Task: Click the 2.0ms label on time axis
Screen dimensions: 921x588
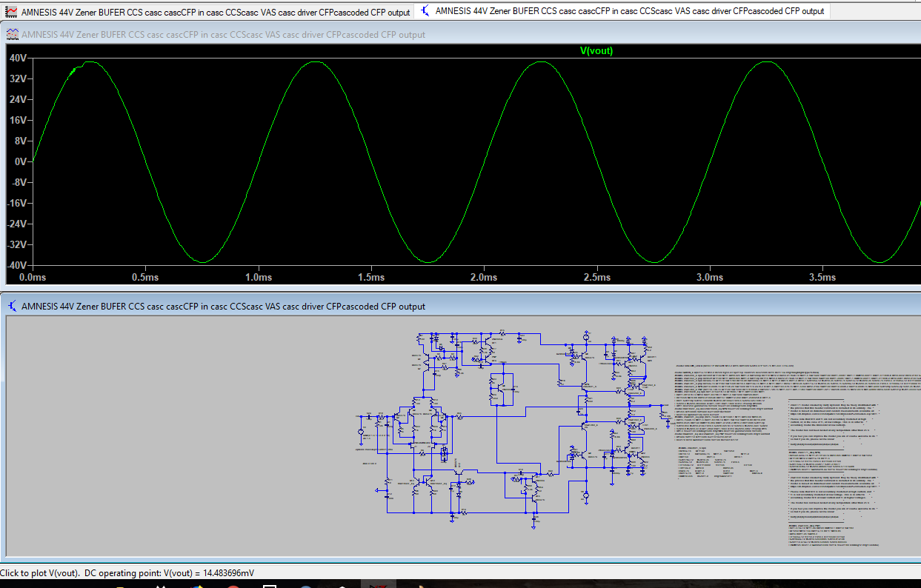Action: (x=484, y=278)
